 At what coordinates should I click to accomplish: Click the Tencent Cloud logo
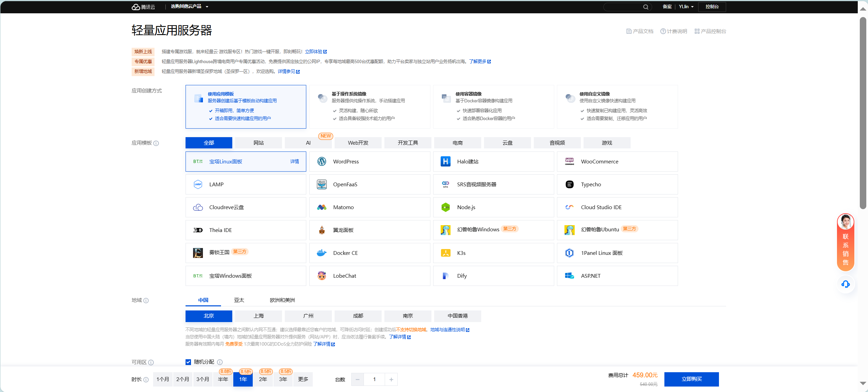(x=143, y=7)
